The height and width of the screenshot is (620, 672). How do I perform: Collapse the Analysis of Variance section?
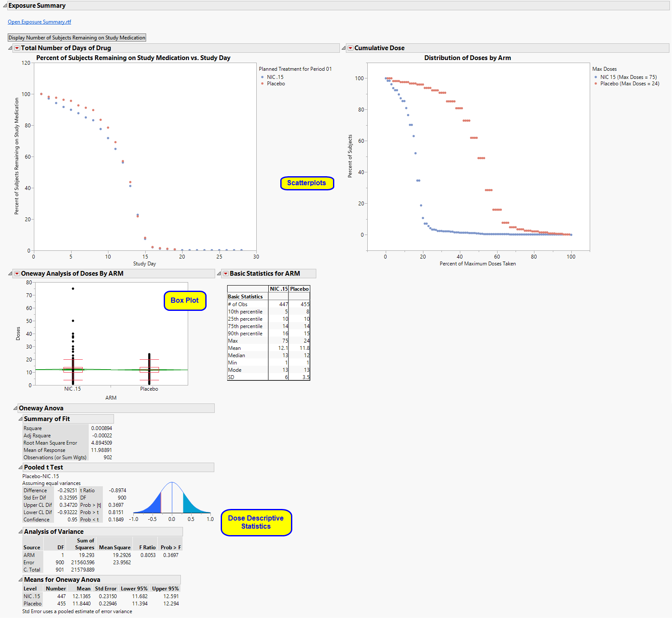point(21,532)
